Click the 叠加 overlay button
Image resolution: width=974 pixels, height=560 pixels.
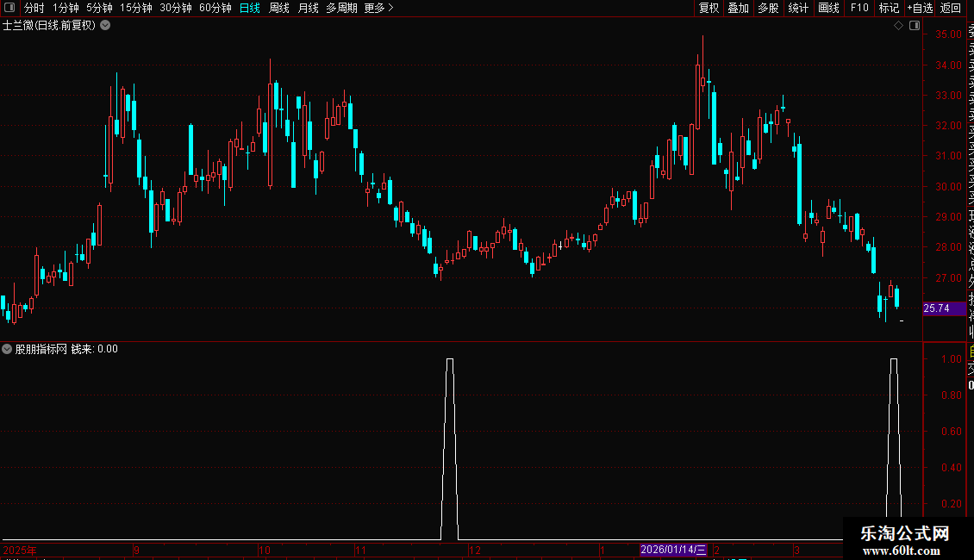(x=739, y=8)
